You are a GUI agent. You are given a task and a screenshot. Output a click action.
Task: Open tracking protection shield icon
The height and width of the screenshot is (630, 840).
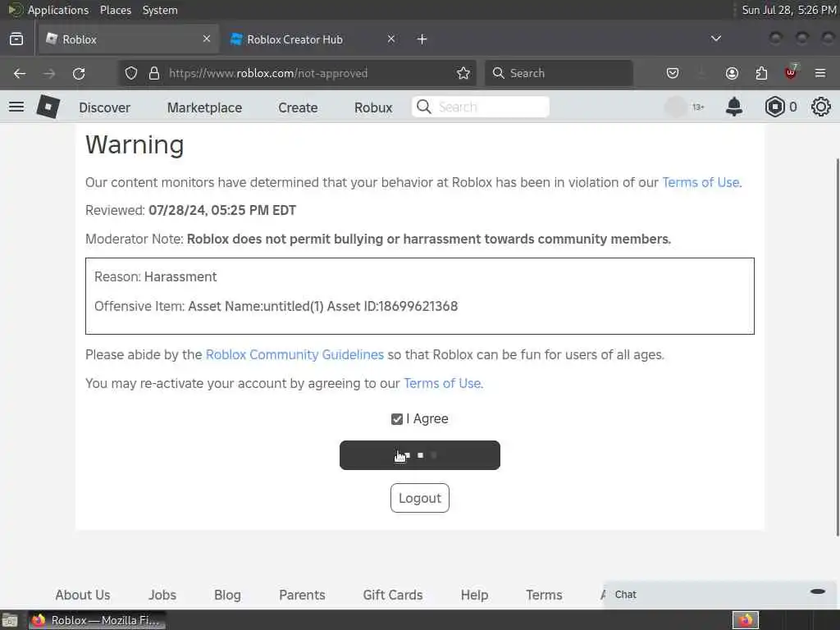coord(130,73)
